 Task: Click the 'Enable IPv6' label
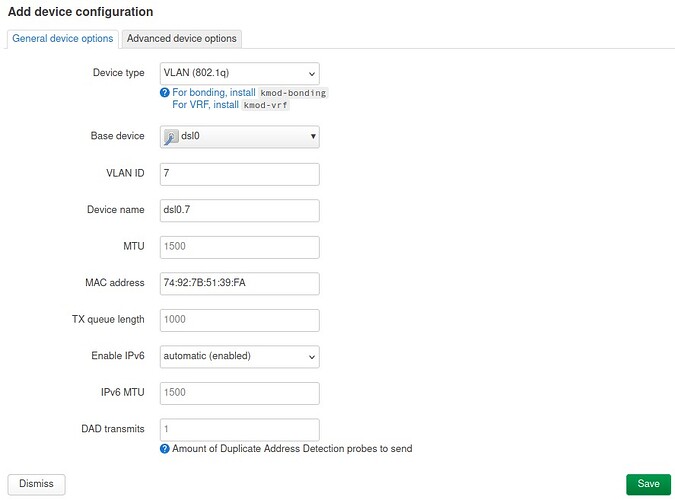[x=118, y=356]
